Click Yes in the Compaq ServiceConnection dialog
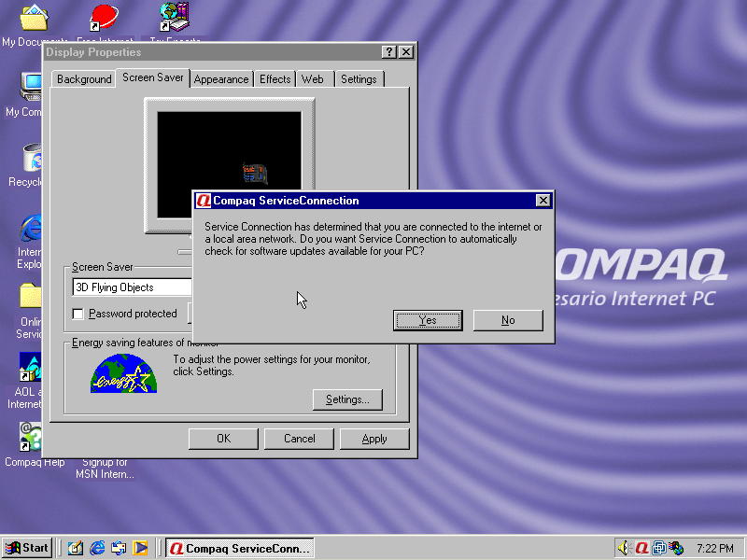The image size is (747, 560). coord(428,320)
